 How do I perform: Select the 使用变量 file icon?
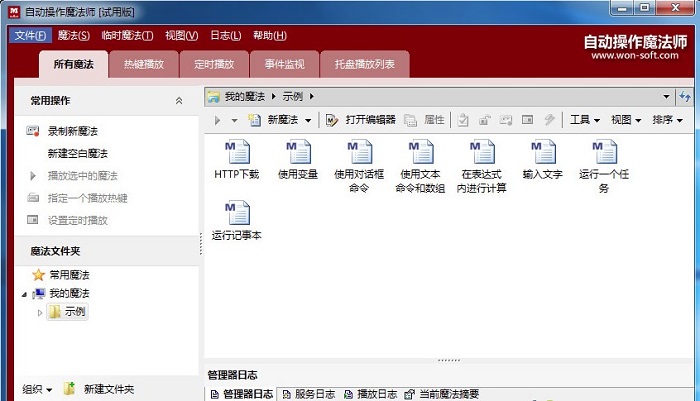[298, 152]
